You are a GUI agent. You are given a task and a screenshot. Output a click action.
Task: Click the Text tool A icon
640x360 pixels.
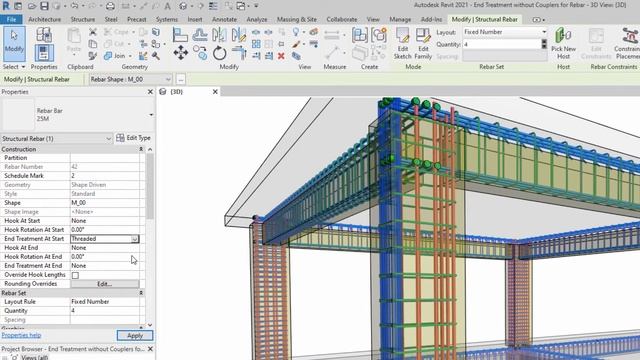point(167,6)
